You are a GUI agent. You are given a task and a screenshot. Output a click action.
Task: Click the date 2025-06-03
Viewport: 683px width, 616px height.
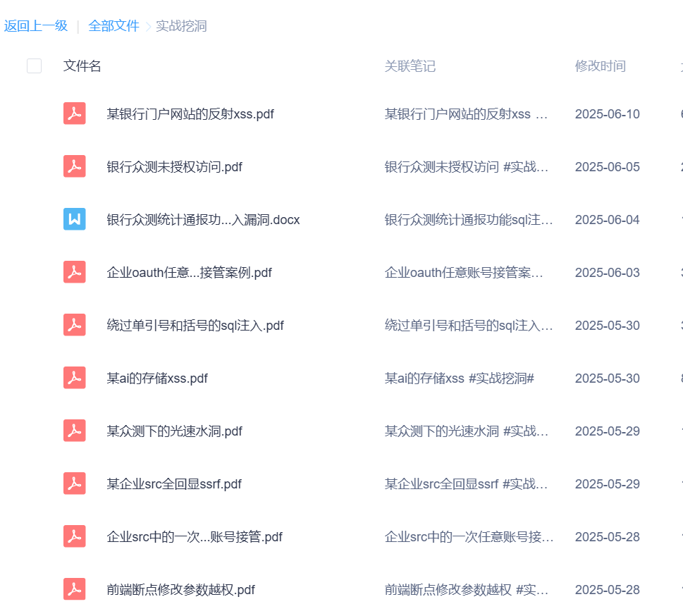(607, 272)
